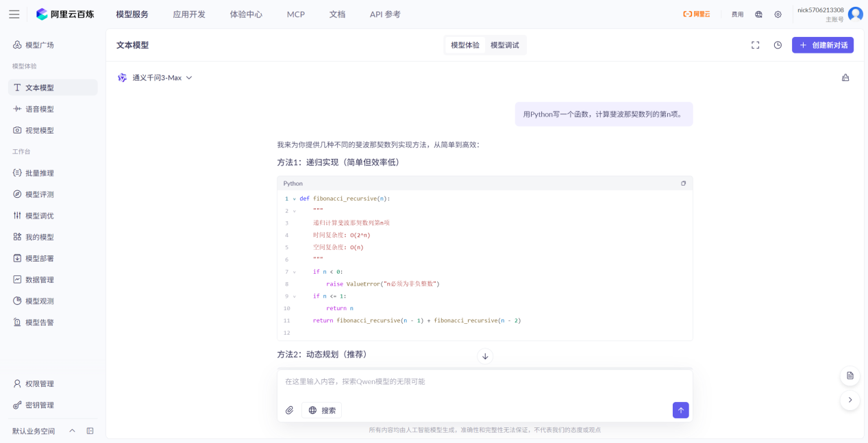Click the globe language icon
Image resolution: width=868 pixels, height=443 pixels.
coord(758,14)
